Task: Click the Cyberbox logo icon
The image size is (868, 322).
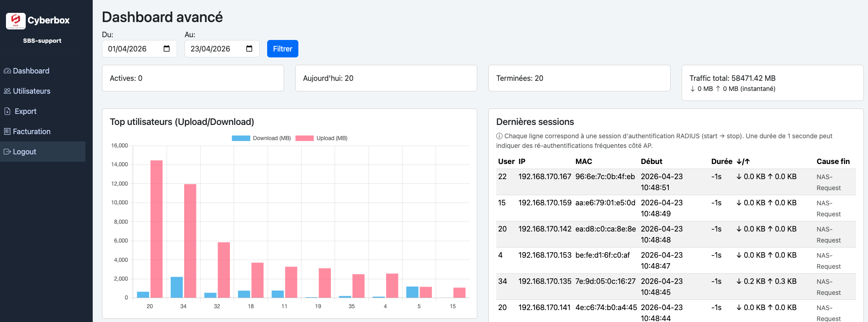Action: click(x=16, y=21)
